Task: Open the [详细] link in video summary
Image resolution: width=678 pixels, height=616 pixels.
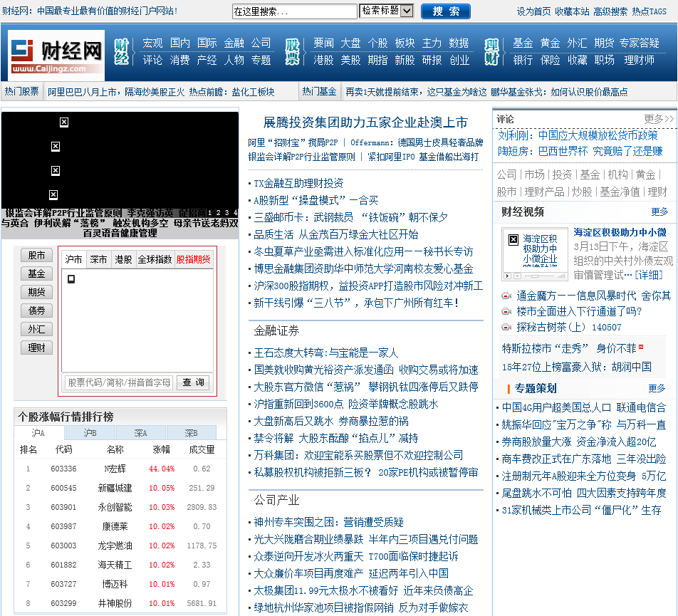Action: tap(648, 275)
